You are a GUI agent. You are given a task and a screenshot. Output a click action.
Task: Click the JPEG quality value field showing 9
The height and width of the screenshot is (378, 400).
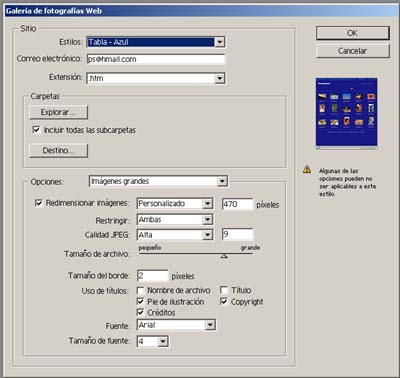[238, 234]
